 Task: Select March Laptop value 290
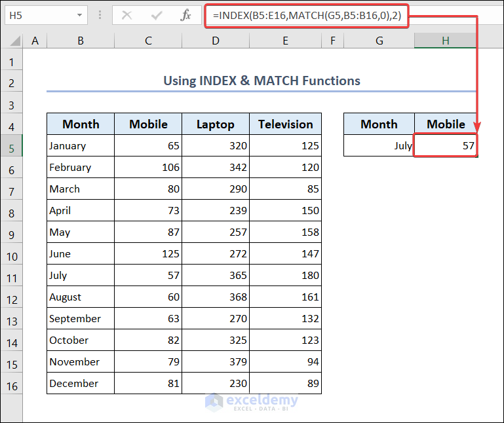pyautogui.click(x=216, y=189)
